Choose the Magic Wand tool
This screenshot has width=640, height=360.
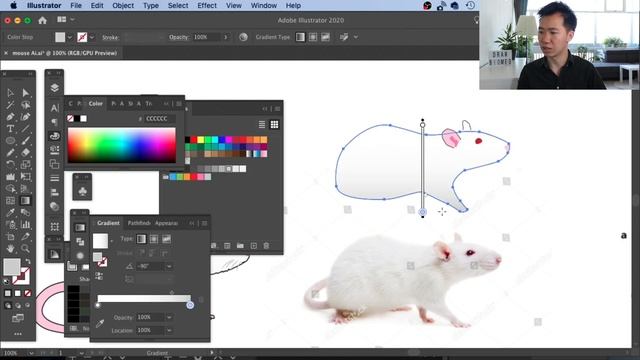click(x=10, y=105)
